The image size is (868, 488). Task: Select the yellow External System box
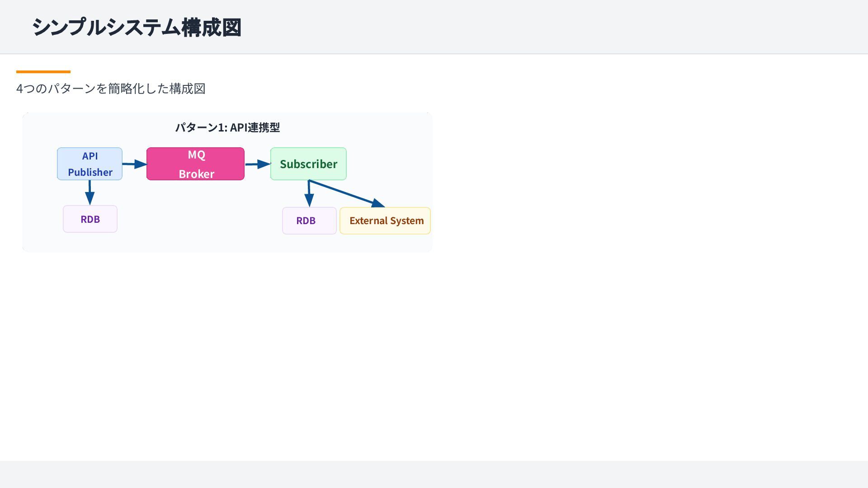385,221
